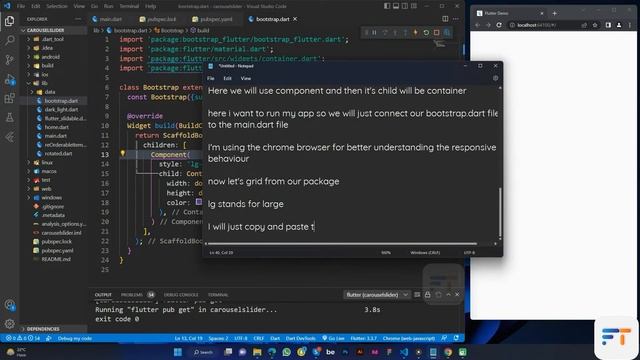This screenshot has width=640, height=360.
Task: Collapse the CAROUSELSLIDER root folder
Action: (23, 30)
